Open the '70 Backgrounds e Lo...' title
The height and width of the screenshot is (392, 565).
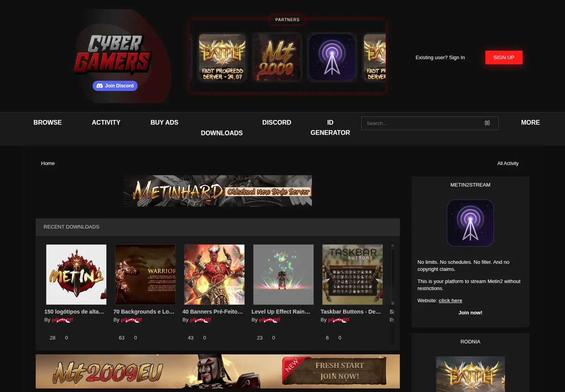(144, 312)
